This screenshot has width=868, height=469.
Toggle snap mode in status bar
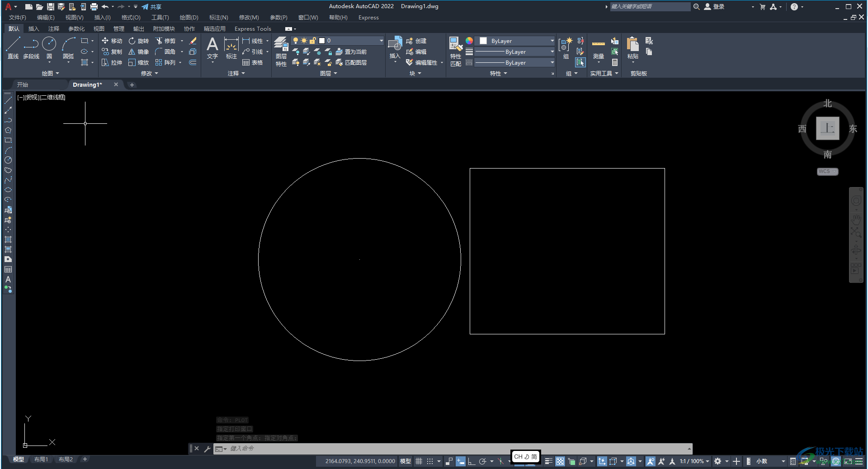430,461
